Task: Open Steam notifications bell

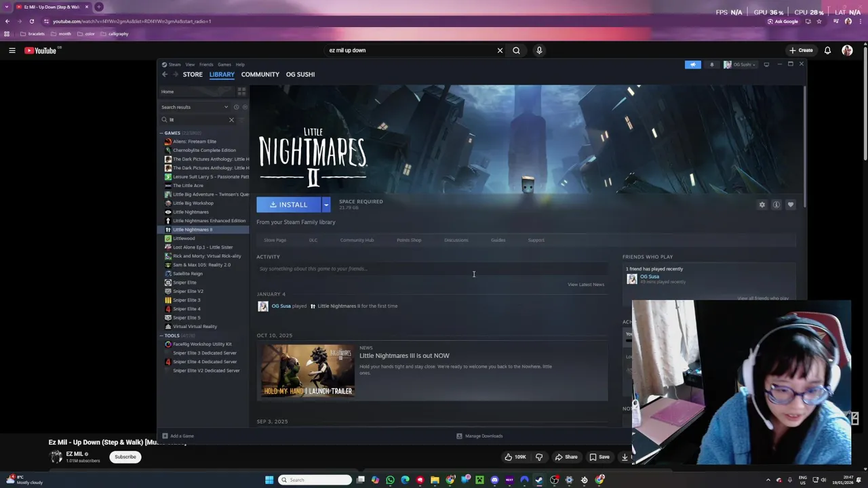Action: tap(711, 64)
